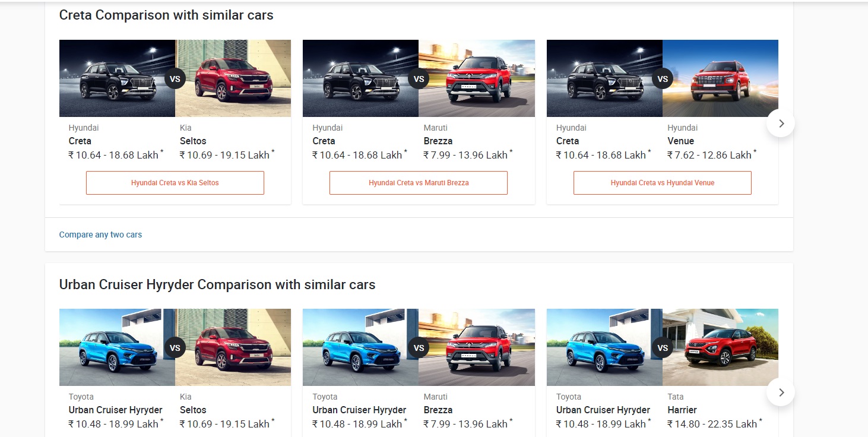
Task: Click VS badge between Creta and Brezza
Action: (419, 78)
